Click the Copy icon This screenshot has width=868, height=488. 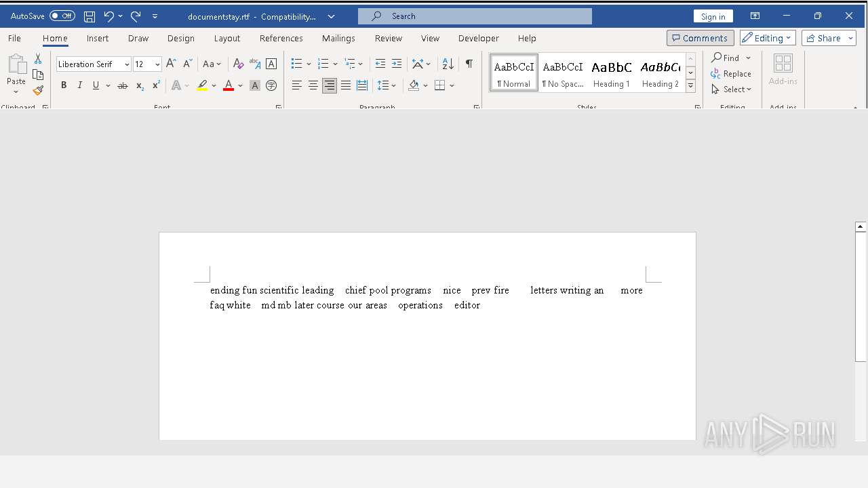(38, 75)
